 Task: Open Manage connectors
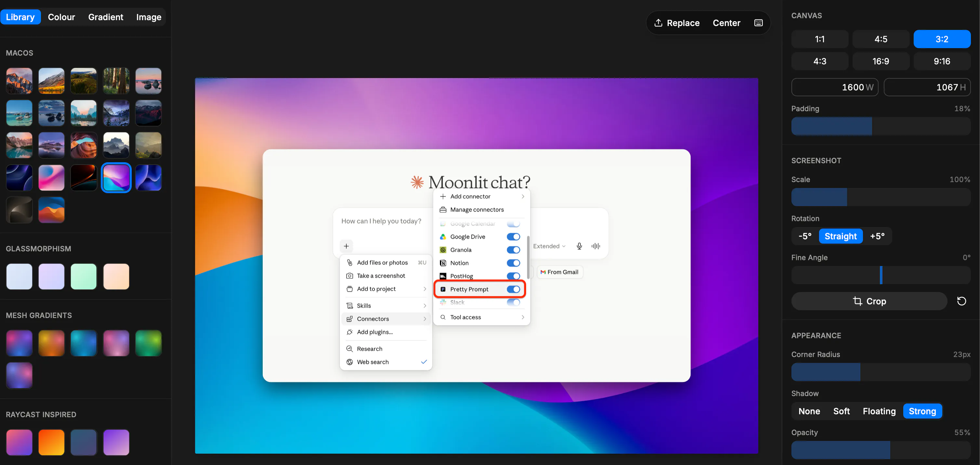482,210
